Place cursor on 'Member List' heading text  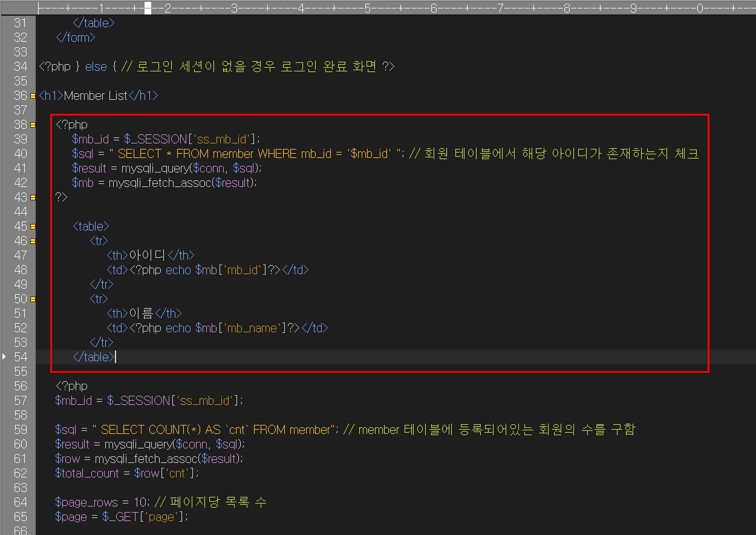(96, 96)
